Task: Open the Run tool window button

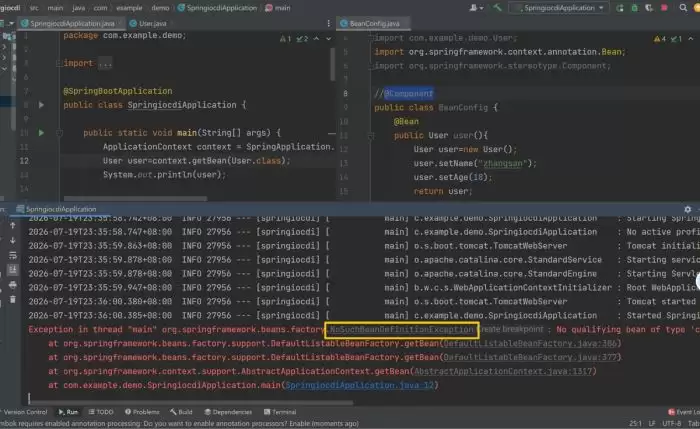Action: click(68, 412)
